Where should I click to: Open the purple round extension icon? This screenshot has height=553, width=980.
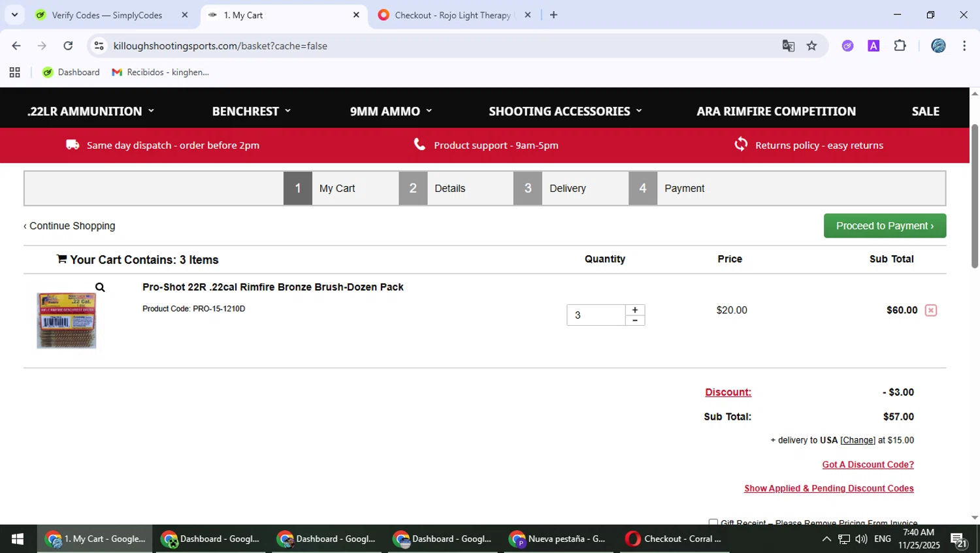pyautogui.click(x=847, y=46)
